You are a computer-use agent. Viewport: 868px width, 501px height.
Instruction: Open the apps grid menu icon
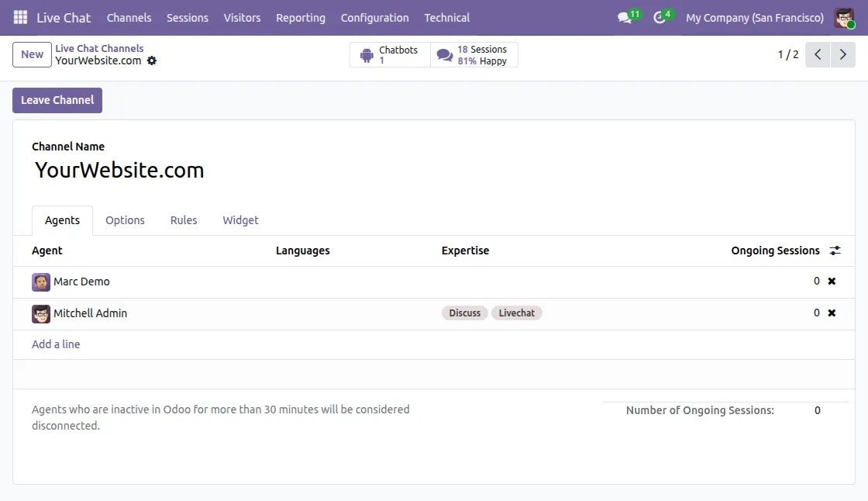pos(20,17)
